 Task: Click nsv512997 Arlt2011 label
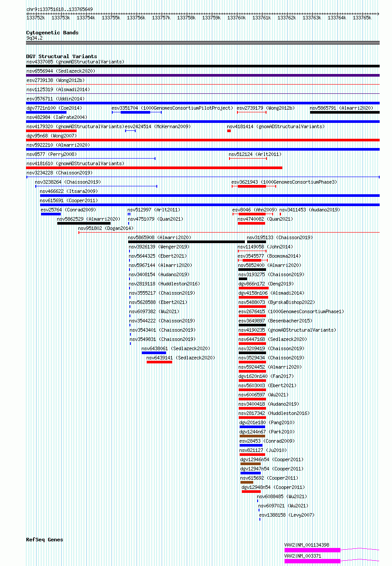coord(154,210)
